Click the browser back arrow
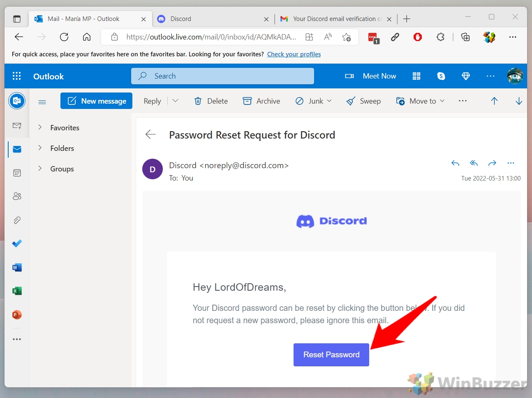This screenshot has height=398, width=532. pyautogui.click(x=19, y=37)
